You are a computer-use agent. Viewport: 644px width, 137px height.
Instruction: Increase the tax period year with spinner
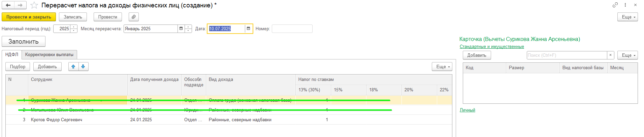point(74,27)
